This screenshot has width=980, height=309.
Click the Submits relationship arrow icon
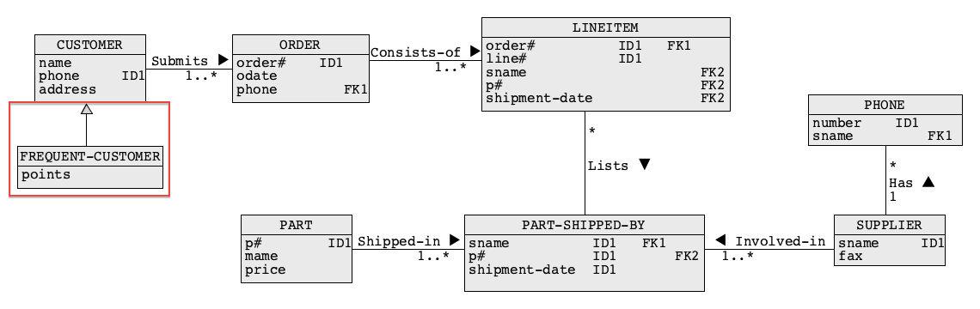[x=224, y=60]
